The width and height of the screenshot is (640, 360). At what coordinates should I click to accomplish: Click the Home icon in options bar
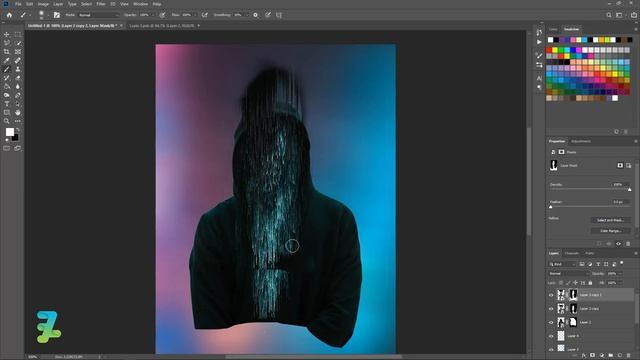pyautogui.click(x=9, y=15)
